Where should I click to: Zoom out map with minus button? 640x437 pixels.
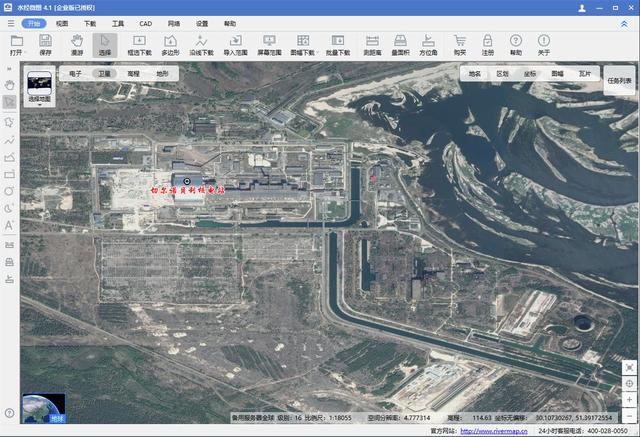tap(629, 415)
